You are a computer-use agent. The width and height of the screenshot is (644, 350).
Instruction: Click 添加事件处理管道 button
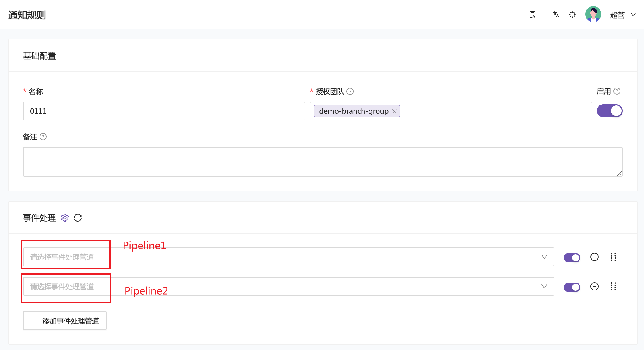coord(65,321)
